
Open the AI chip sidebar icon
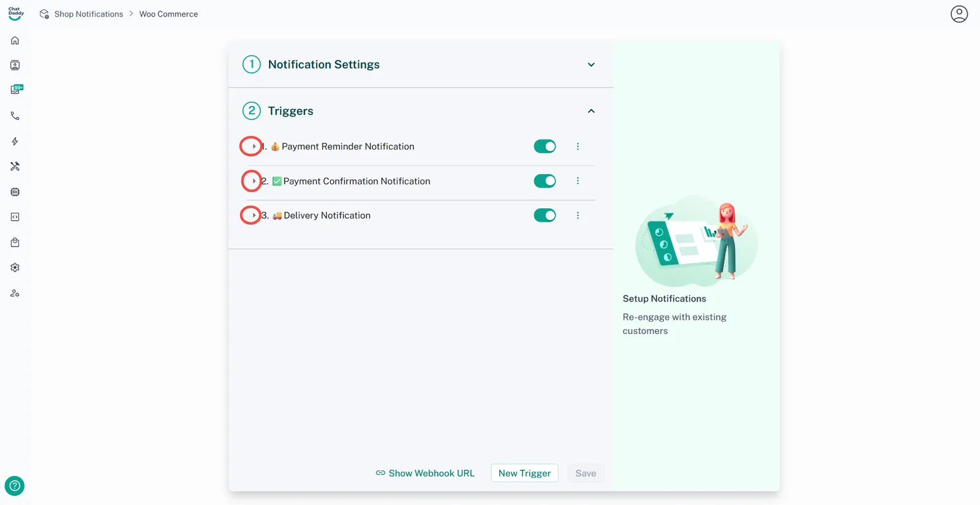15,192
